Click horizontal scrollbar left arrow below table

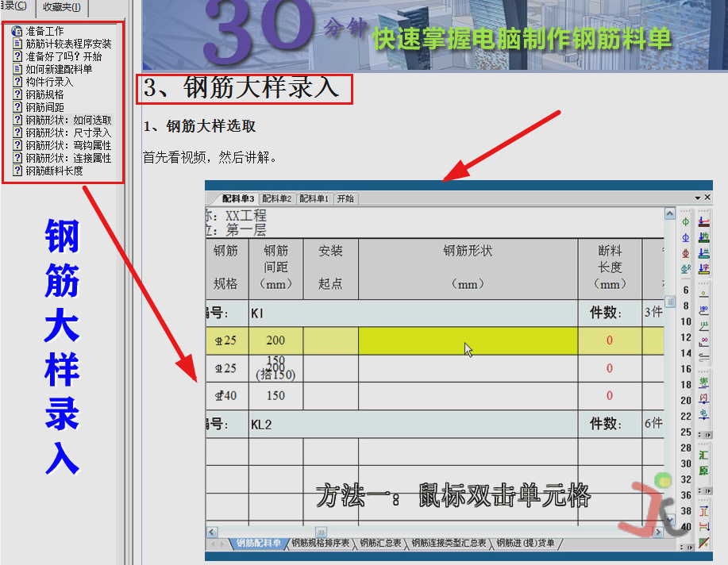[212, 532]
